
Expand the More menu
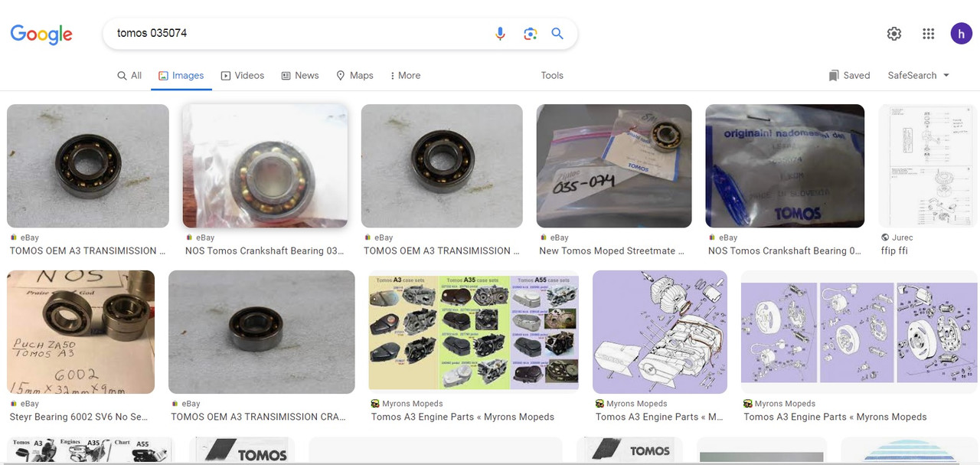(406, 75)
